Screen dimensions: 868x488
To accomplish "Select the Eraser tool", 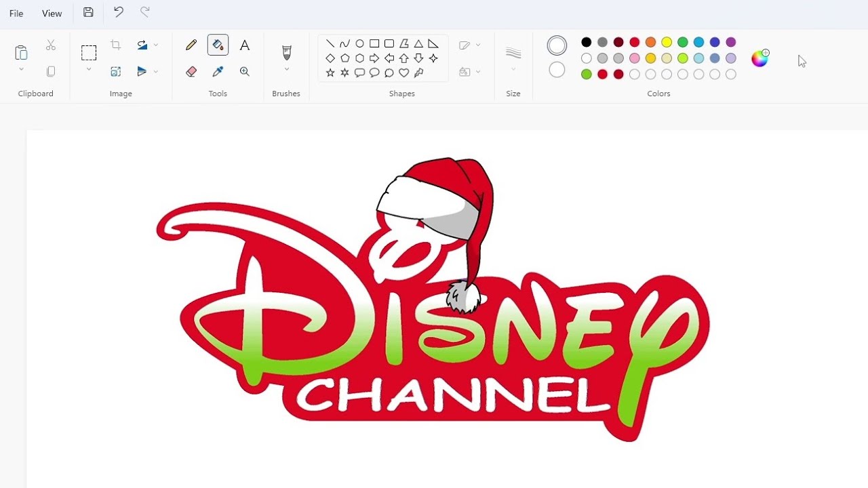I will (x=191, y=71).
